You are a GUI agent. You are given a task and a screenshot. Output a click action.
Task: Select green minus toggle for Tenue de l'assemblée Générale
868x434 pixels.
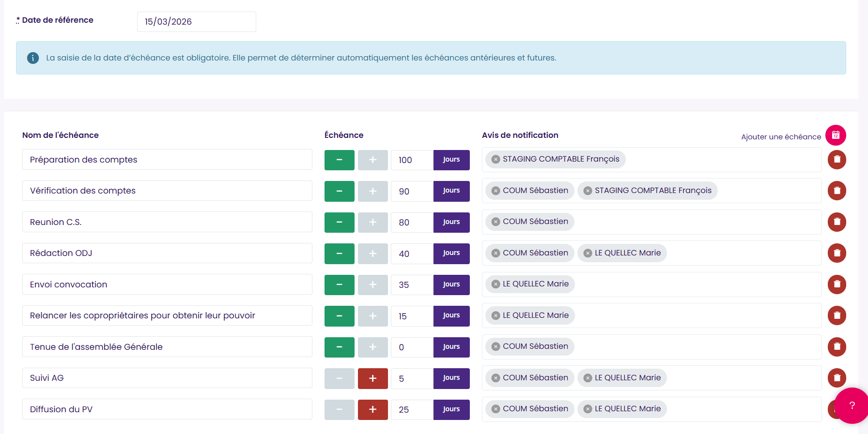tap(340, 347)
